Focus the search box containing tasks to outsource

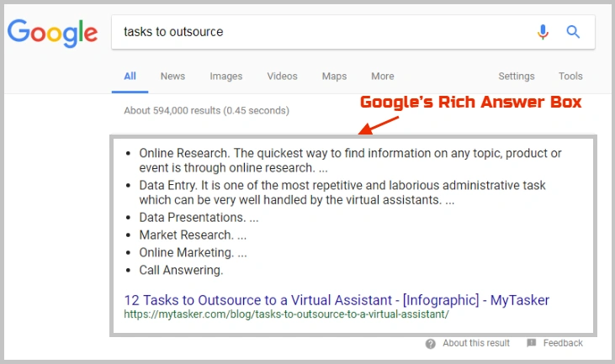point(353,32)
